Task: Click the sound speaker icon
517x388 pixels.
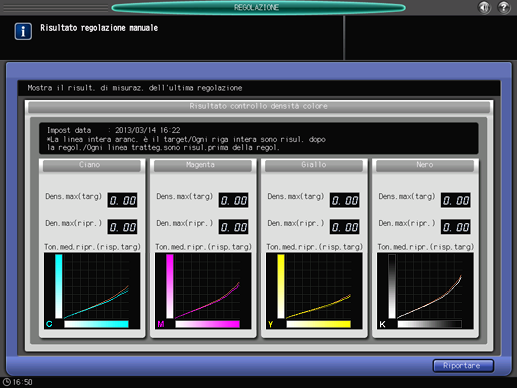Action: pos(484,7)
